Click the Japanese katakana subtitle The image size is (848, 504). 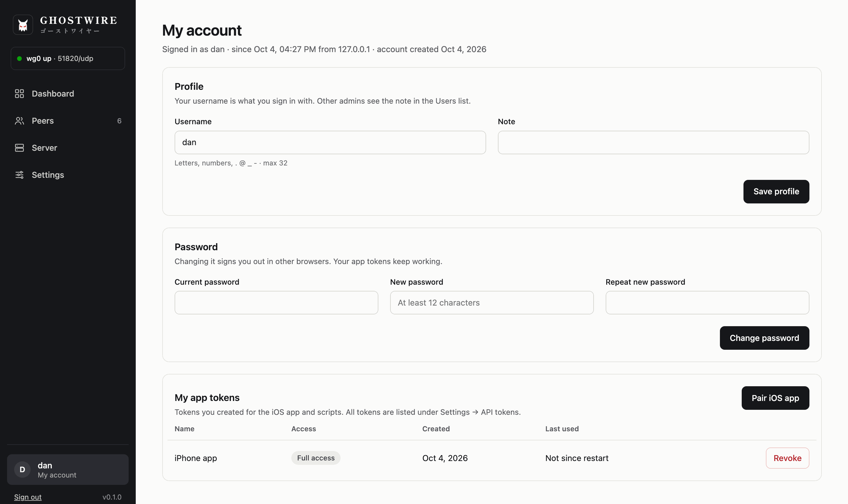pos(69,31)
